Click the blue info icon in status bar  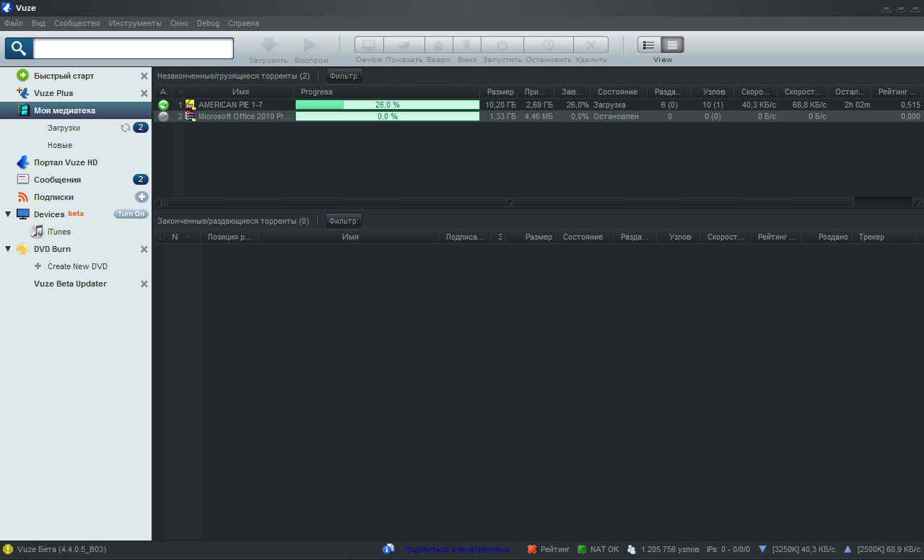[388, 549]
